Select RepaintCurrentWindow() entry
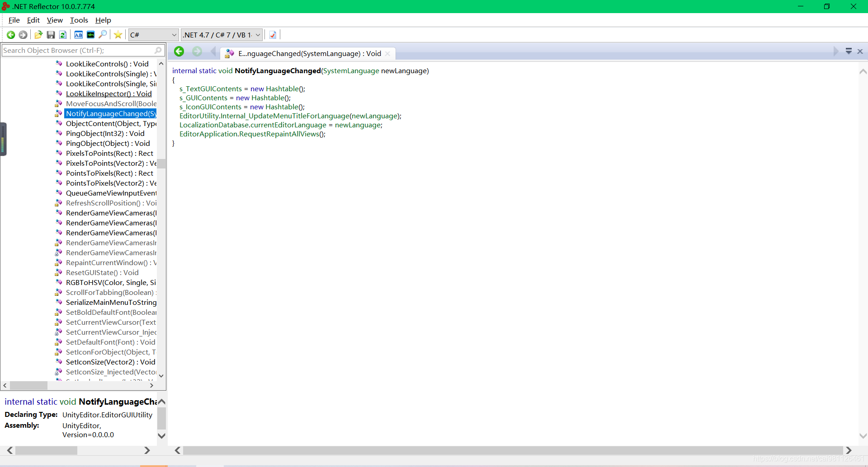This screenshot has height=467, width=868. (x=111, y=262)
